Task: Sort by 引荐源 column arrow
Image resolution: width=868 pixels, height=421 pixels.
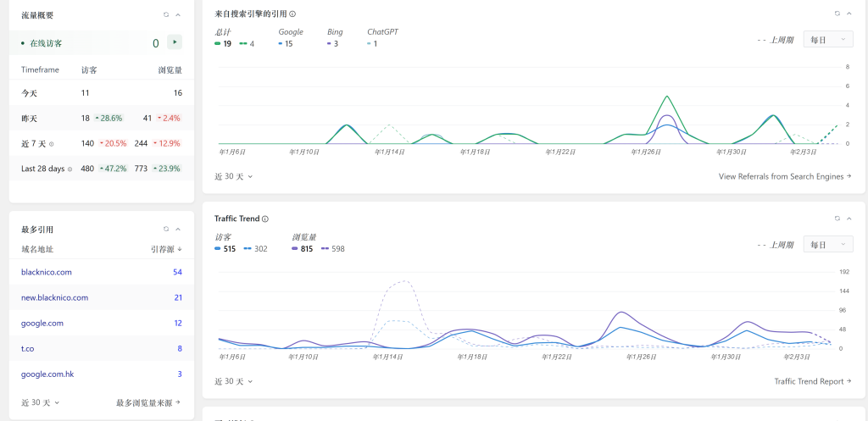Action: [180, 250]
